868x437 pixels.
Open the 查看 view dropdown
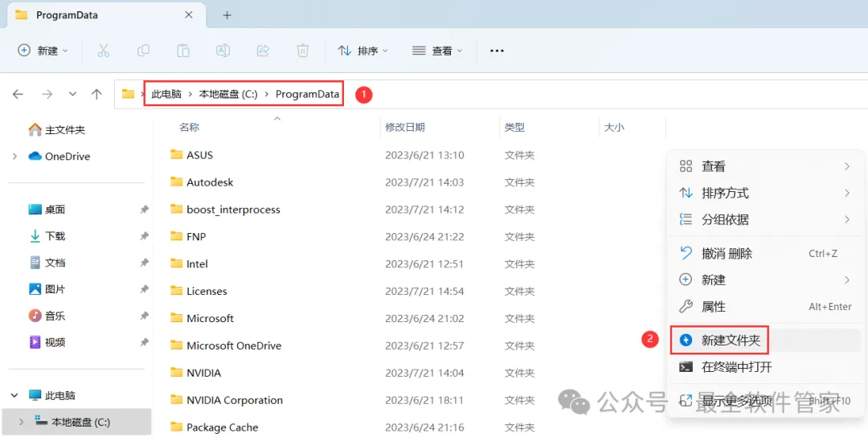coord(437,51)
